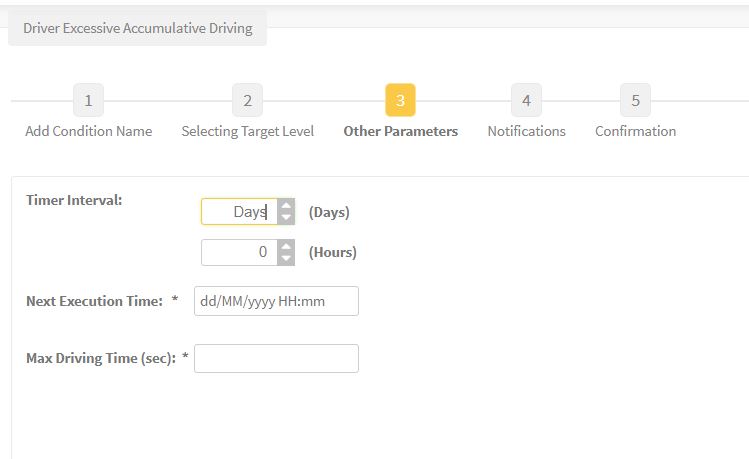
Task: Click the Max Driving Time input field
Action: (x=276, y=358)
